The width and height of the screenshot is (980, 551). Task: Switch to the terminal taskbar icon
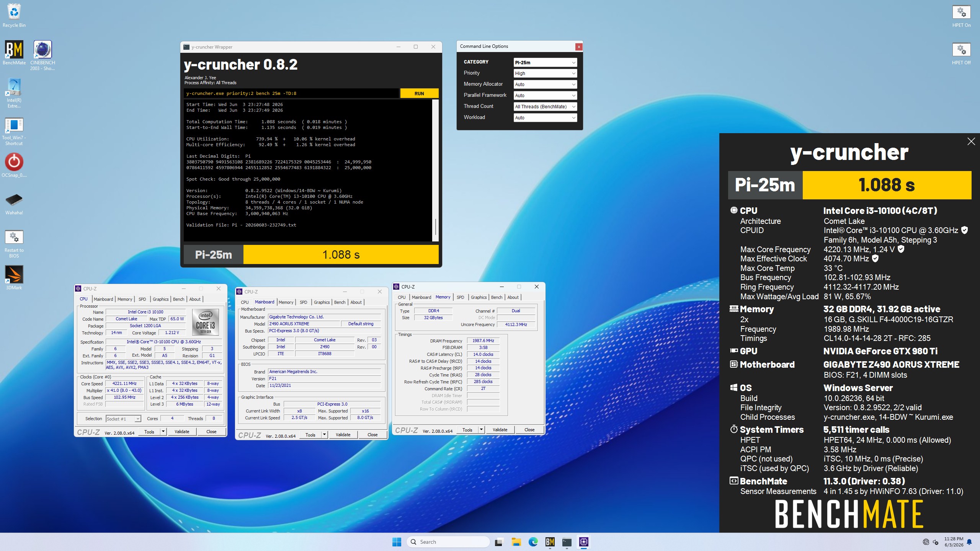click(567, 542)
